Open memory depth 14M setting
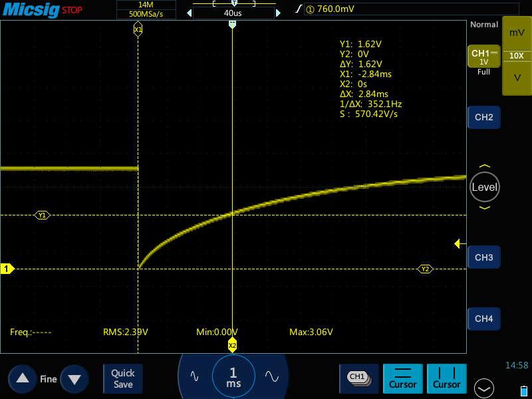This screenshot has width=532, height=399. (146, 5)
